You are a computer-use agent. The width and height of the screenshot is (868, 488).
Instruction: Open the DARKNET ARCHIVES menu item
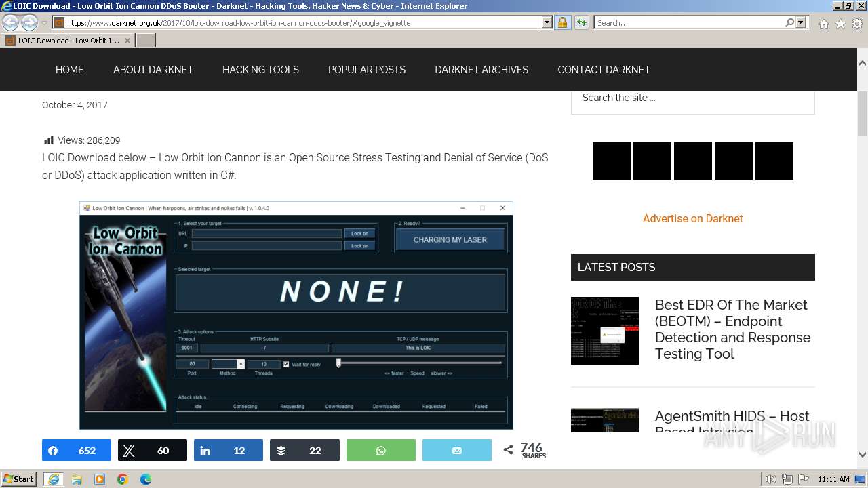click(x=481, y=70)
